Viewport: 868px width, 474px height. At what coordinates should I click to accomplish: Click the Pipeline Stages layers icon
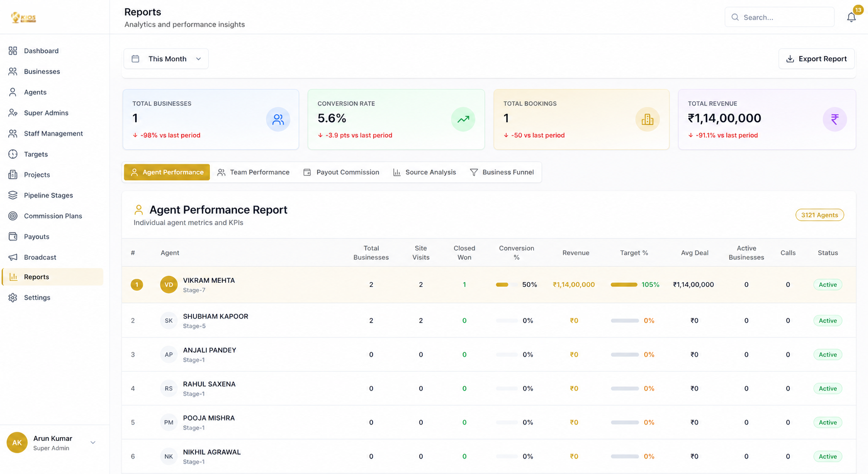13,195
